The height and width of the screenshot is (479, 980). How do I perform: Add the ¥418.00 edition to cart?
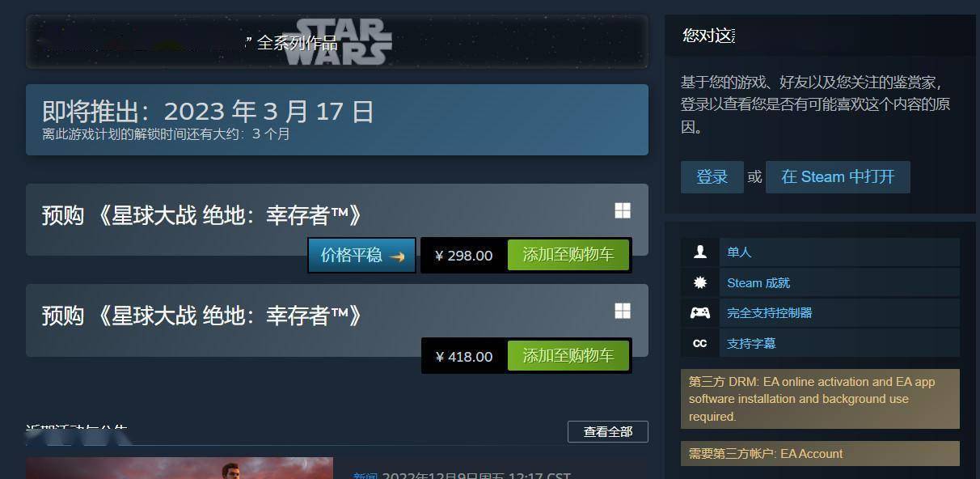pyautogui.click(x=568, y=356)
